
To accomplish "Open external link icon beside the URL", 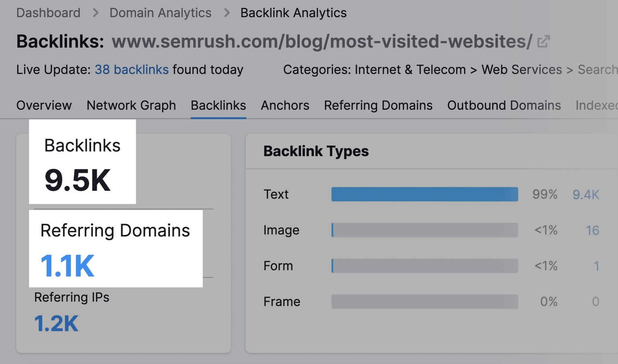I will (x=543, y=42).
